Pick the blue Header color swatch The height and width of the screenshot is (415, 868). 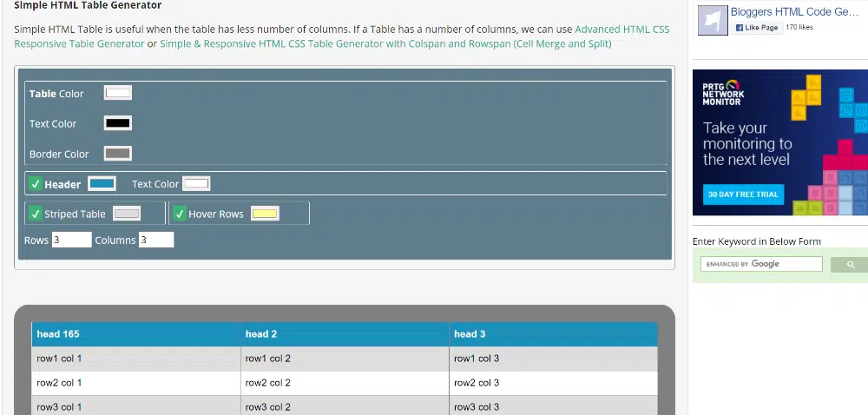click(102, 184)
